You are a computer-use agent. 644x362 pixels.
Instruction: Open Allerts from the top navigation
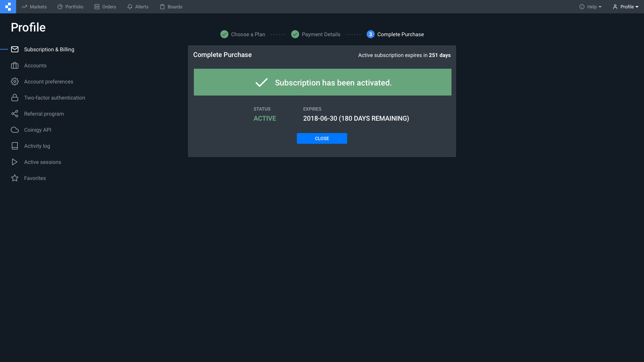[x=138, y=7]
